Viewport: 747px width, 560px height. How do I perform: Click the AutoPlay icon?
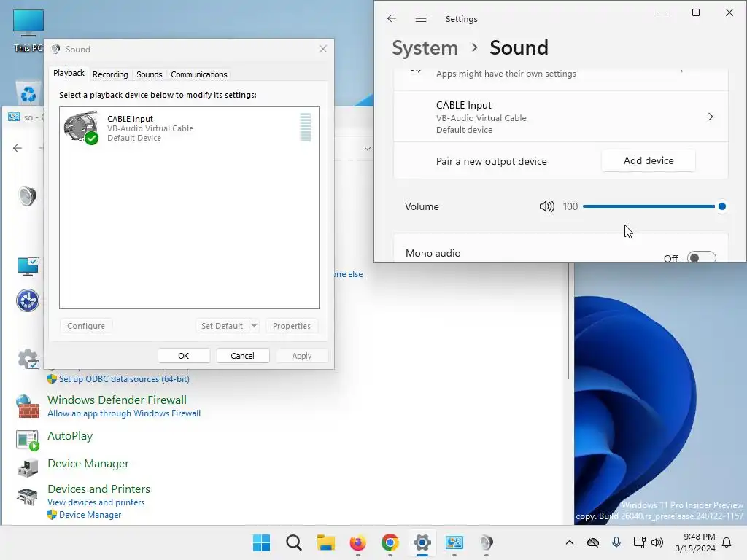[27, 440]
